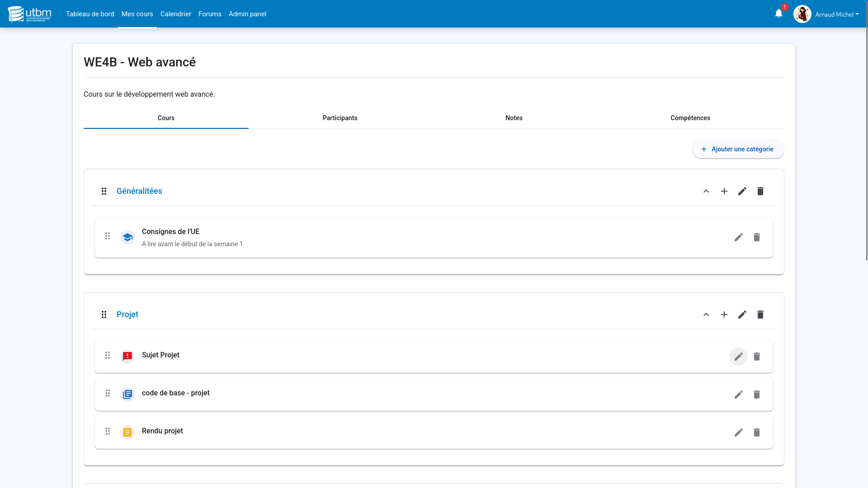Edit the Sujet Projet item
868x488 pixels.
pos(739,357)
